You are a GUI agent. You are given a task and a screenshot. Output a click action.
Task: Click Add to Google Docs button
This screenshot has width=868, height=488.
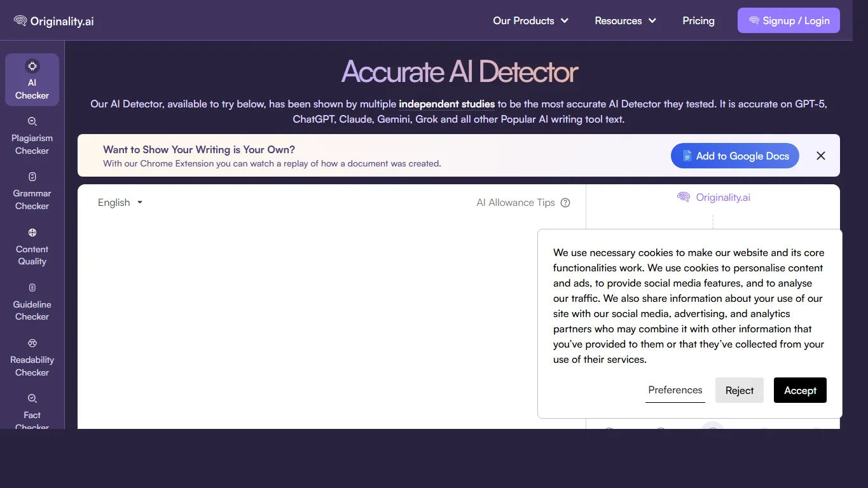coord(735,156)
